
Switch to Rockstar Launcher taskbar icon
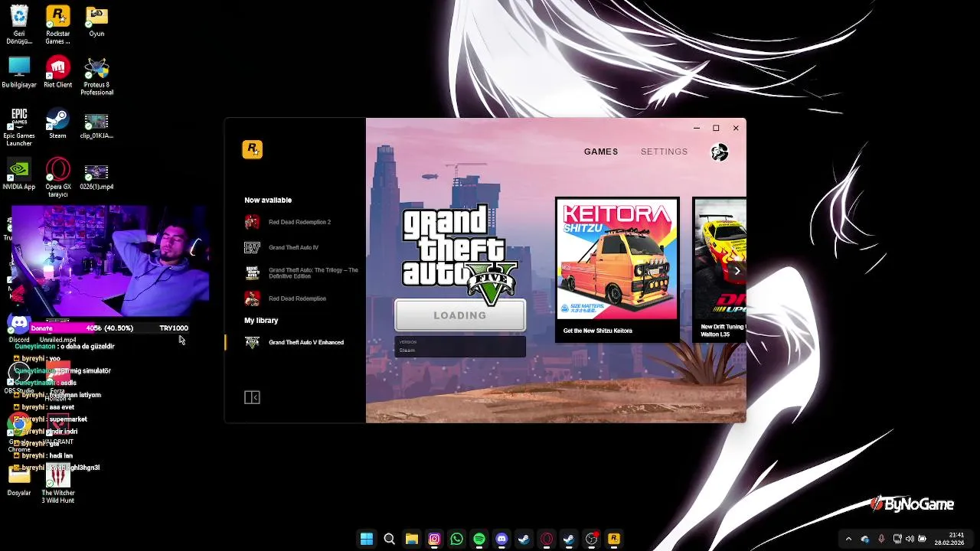613,540
